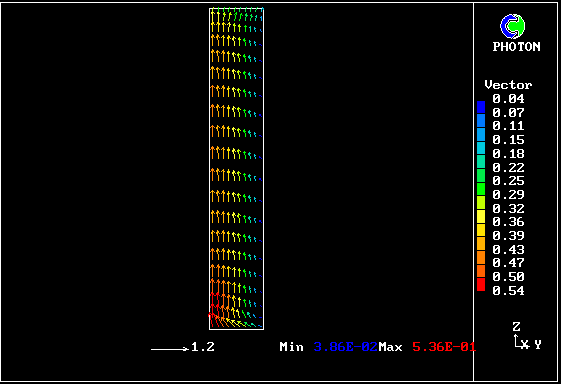Click the 0.25 legend value label
This screenshot has height=384, width=561.
tap(508, 181)
